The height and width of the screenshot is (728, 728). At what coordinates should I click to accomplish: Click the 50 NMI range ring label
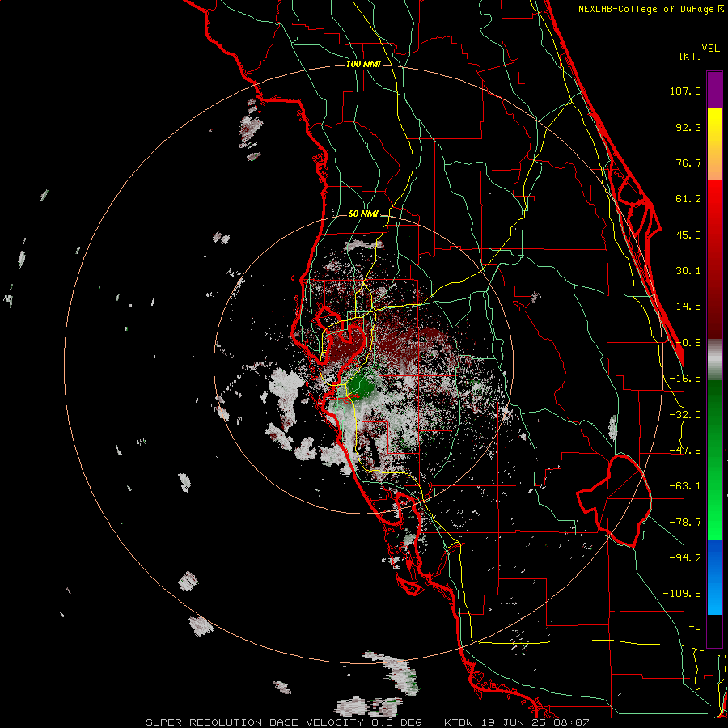tap(363, 214)
